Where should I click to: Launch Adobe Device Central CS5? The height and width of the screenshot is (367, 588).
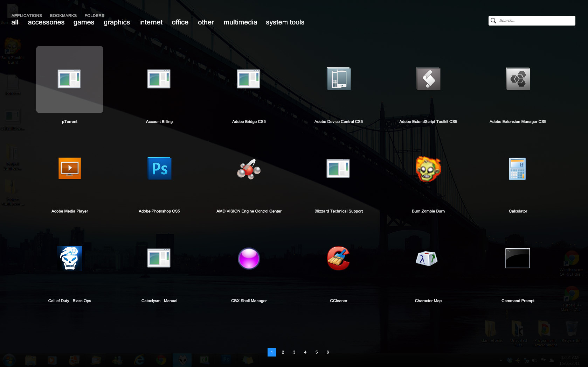coord(339,79)
